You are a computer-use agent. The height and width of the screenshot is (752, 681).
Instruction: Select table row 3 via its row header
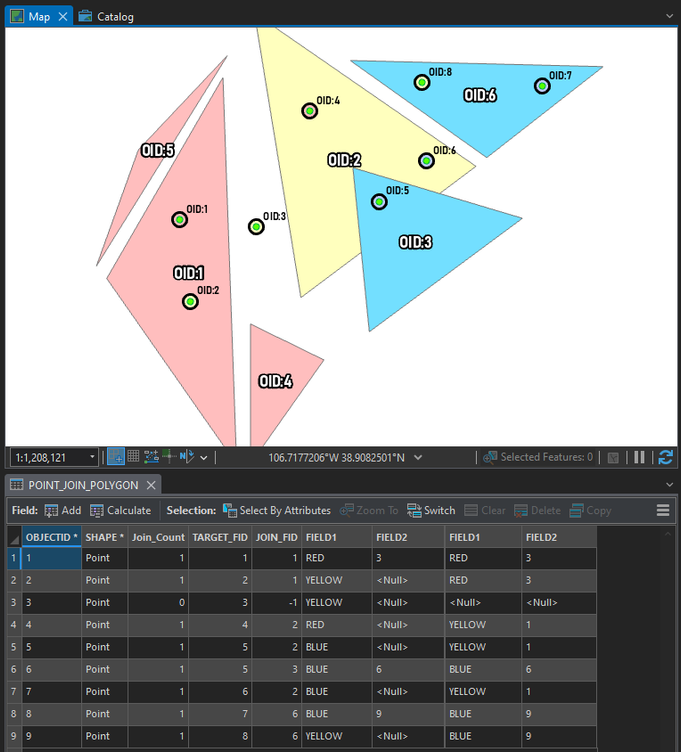pos(14,602)
